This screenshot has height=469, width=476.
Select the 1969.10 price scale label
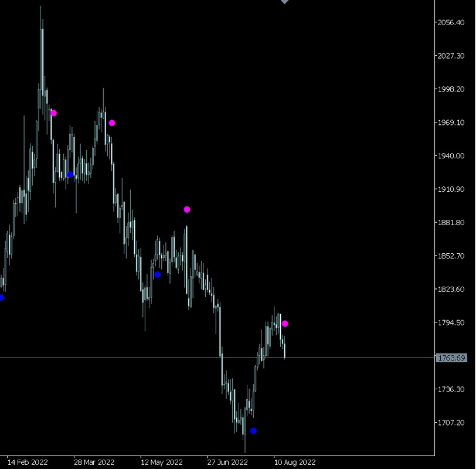tap(451, 123)
